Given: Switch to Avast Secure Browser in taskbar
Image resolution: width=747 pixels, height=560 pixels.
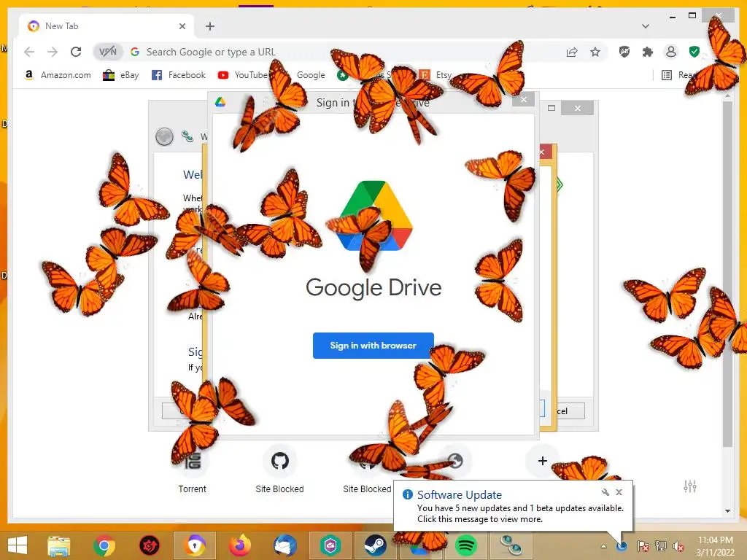Looking at the screenshot, I should 195,545.
